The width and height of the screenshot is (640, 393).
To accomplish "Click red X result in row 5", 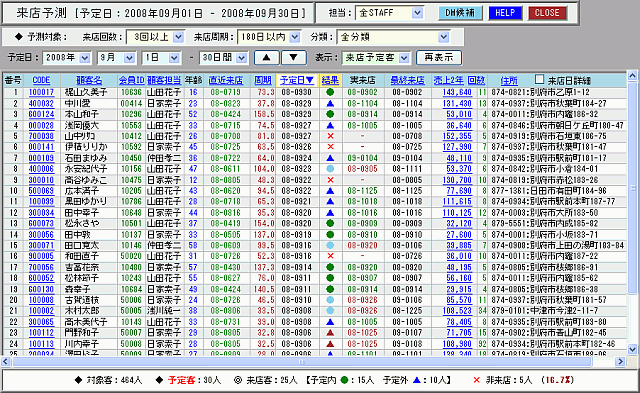I will [x=331, y=136].
